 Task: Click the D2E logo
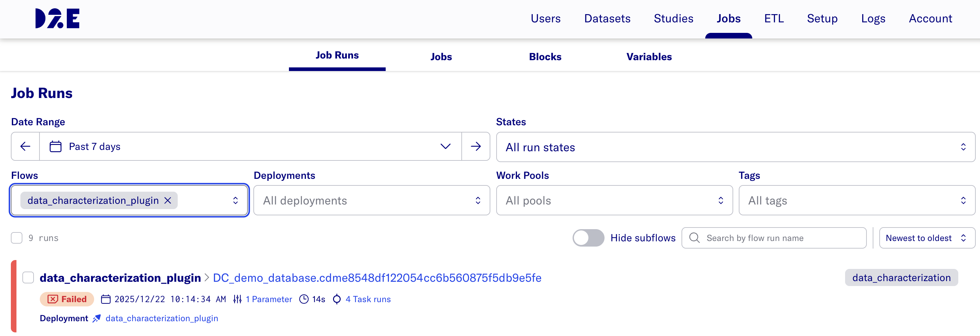coord(58,18)
